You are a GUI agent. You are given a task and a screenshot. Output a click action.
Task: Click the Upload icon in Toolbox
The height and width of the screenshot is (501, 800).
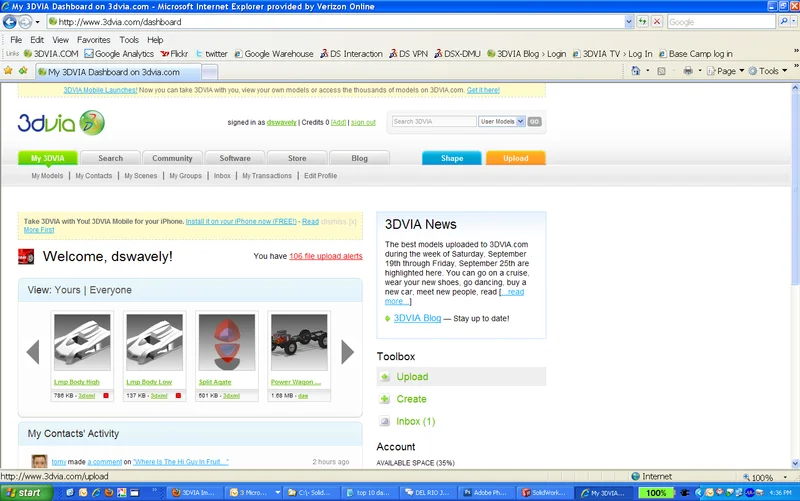(x=385, y=377)
